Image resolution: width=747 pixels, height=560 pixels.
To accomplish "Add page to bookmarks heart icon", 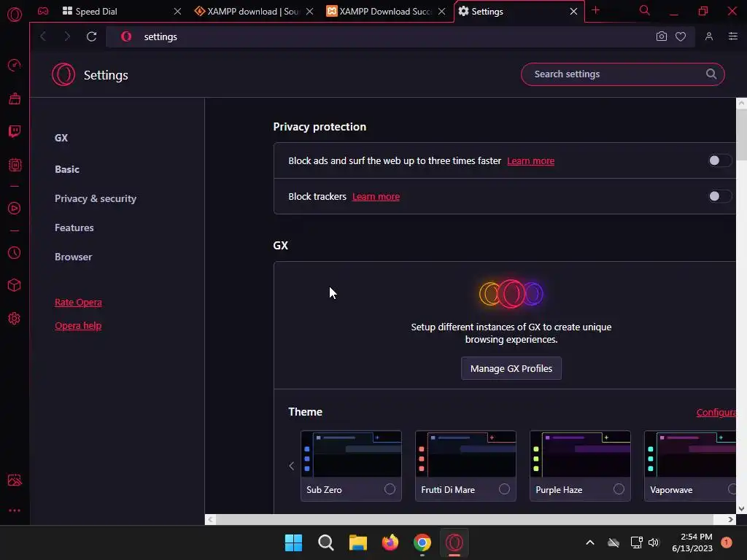I will 681,36.
